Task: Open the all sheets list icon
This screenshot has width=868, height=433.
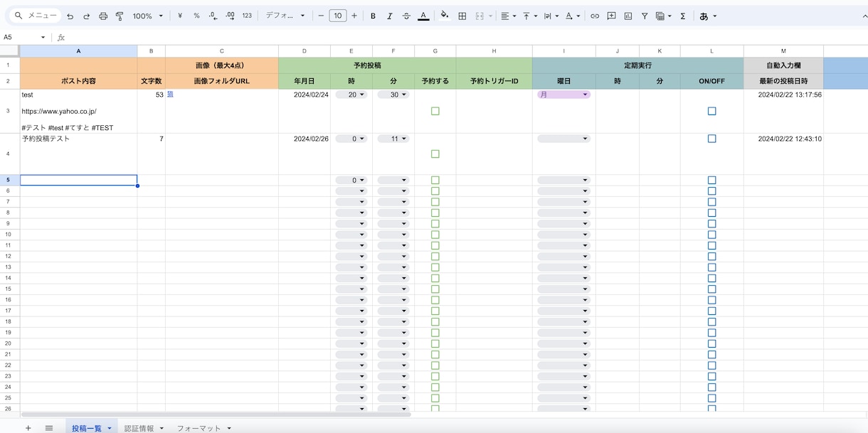Action: click(x=49, y=428)
